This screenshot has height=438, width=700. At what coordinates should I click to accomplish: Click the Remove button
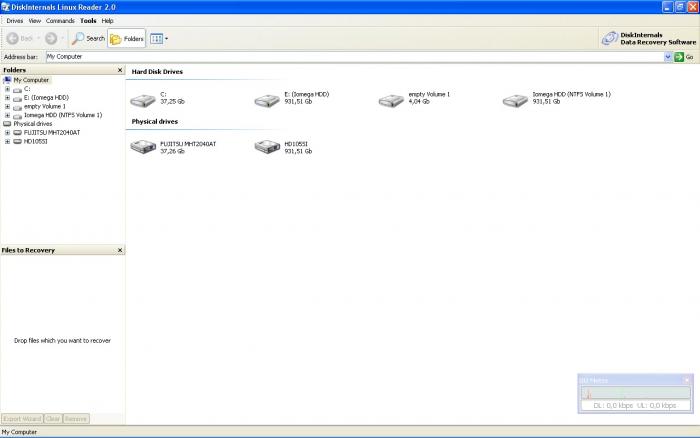pos(76,419)
